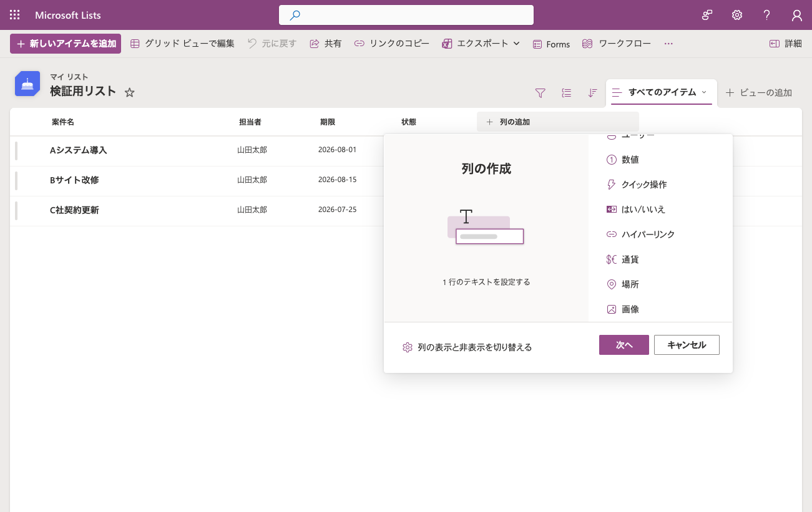Image resolution: width=812 pixels, height=512 pixels.
Task: Open the filter funnel icon
Action: (x=541, y=93)
